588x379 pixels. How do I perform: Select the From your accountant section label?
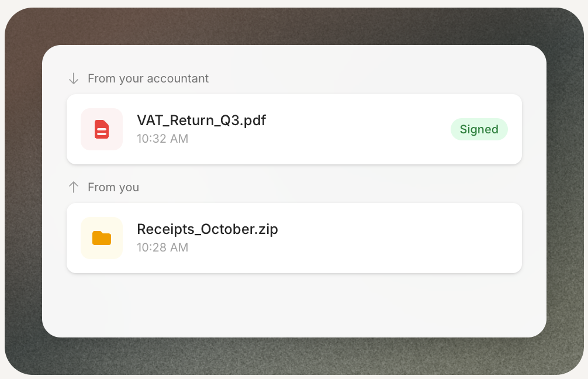[x=148, y=78]
